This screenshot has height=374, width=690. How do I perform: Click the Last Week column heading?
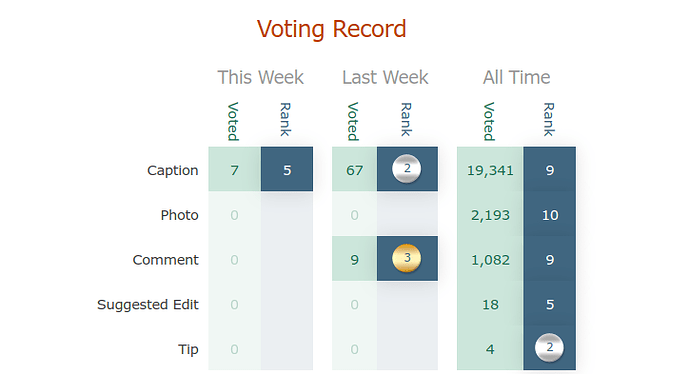[385, 77]
